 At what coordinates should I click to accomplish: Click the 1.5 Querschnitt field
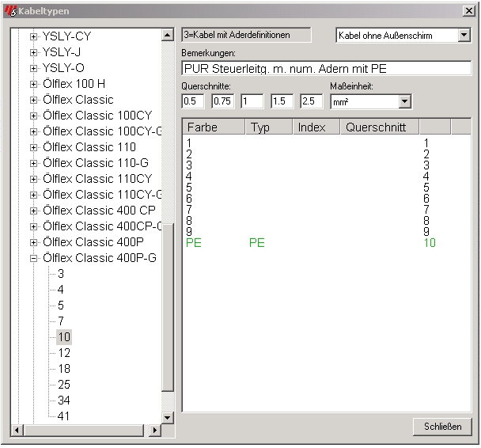[x=282, y=101]
